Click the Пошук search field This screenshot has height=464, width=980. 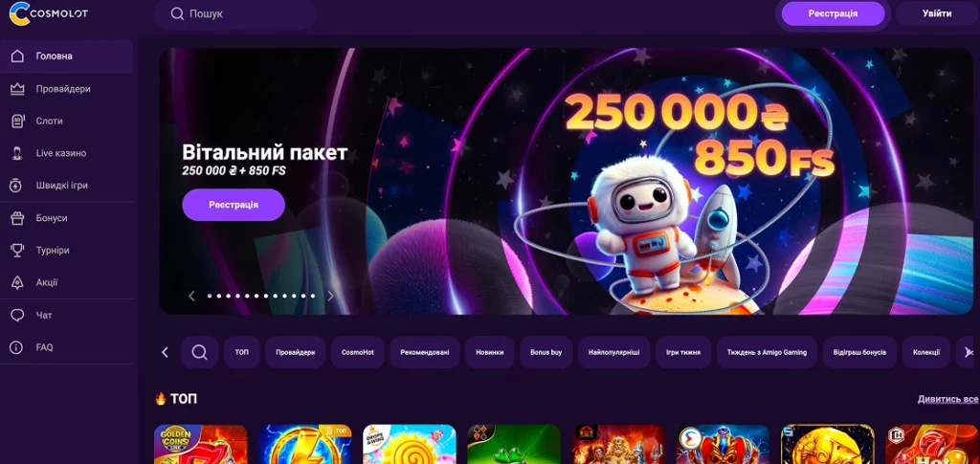point(235,13)
